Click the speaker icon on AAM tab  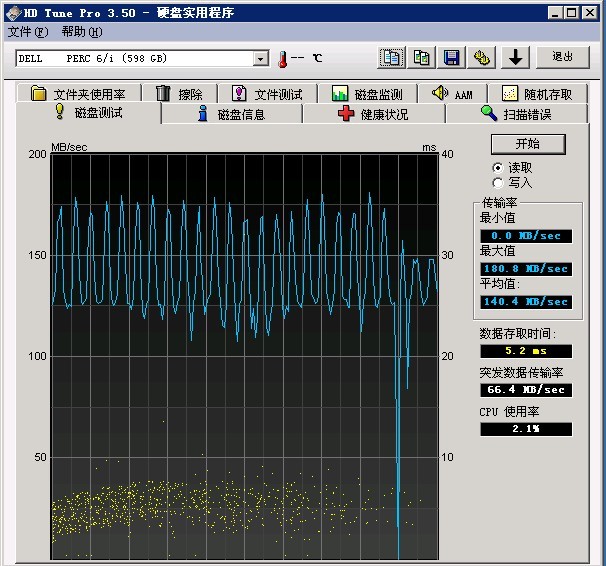[439, 93]
